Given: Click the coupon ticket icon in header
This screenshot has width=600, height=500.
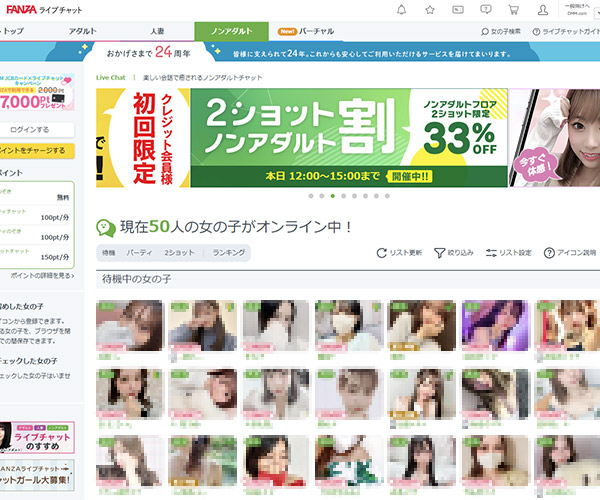Looking at the screenshot, I should tap(458, 10).
